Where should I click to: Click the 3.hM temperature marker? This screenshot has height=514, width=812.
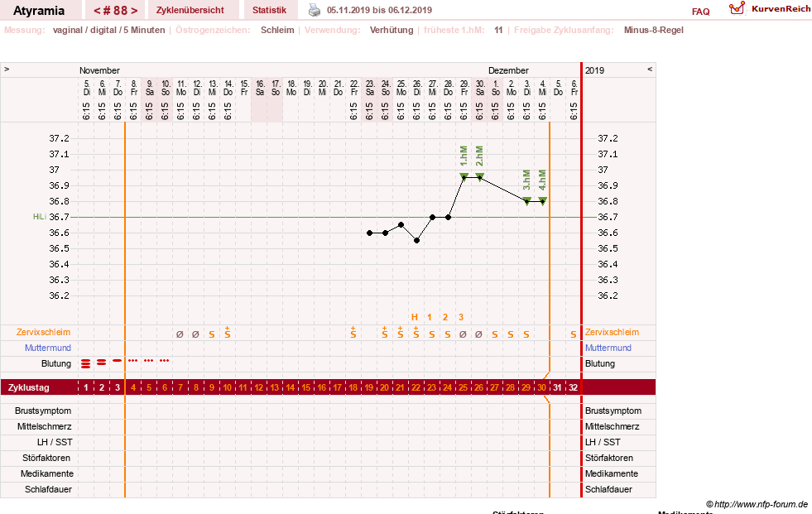point(526,201)
